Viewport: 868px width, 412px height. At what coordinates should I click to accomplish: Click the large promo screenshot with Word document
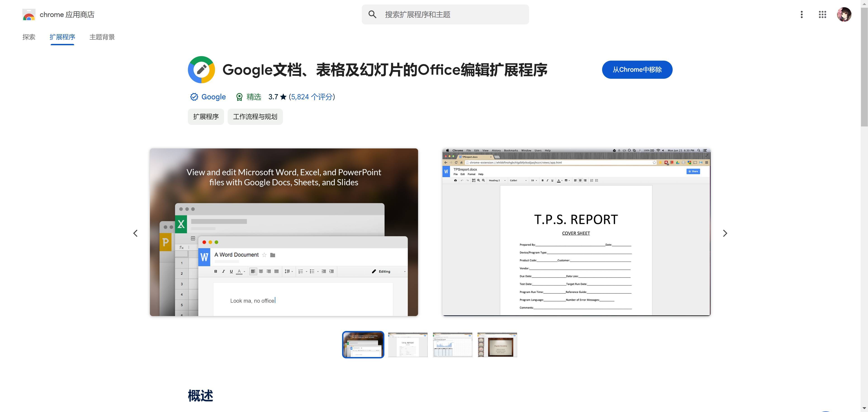pos(284,232)
